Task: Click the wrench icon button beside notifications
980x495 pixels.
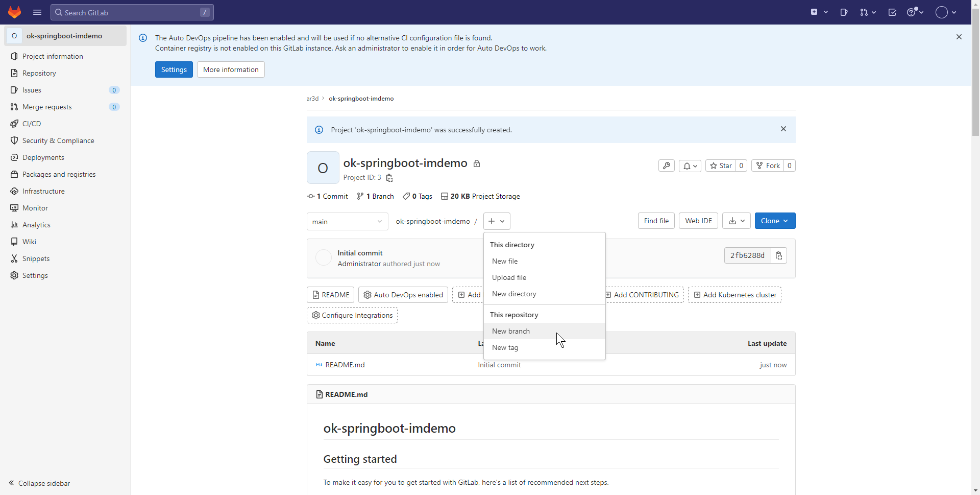Action: point(666,166)
